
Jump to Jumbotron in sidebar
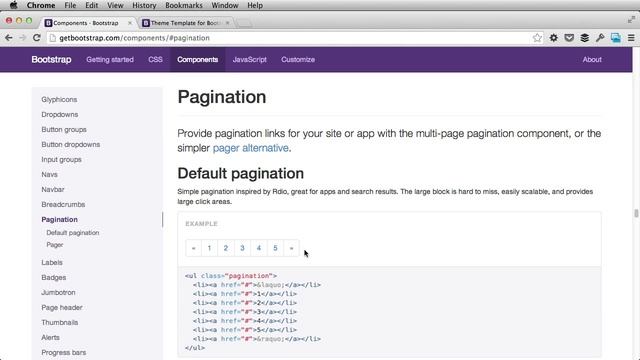click(58, 293)
